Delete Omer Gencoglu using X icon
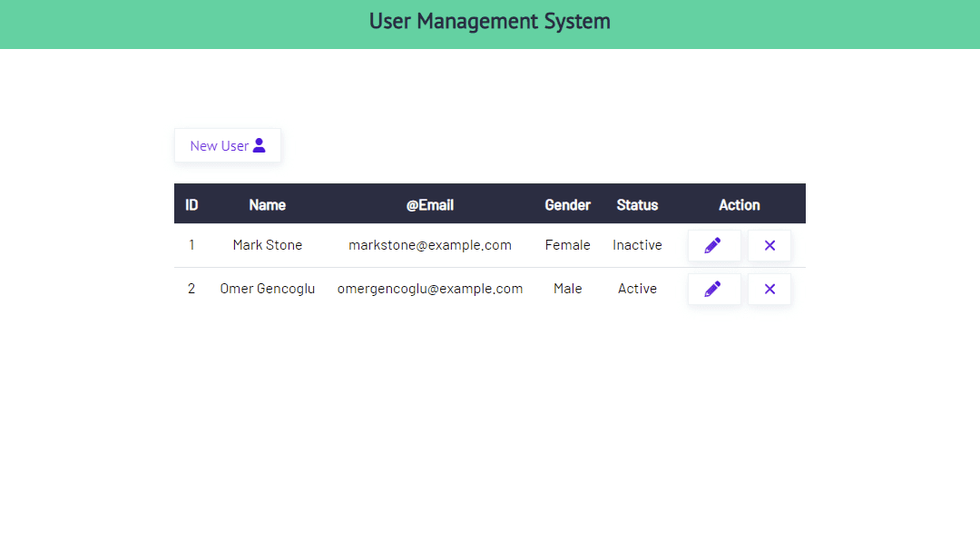980x552 pixels. (769, 290)
